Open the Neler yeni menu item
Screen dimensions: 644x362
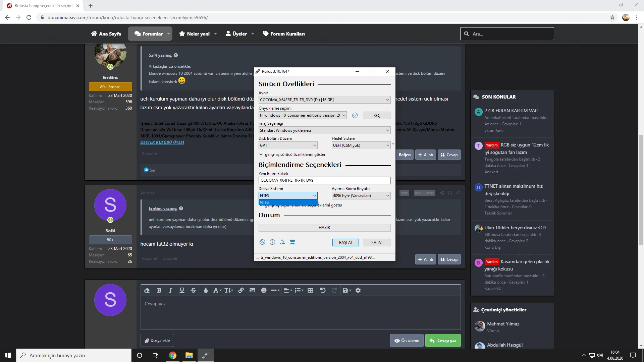pos(198,34)
